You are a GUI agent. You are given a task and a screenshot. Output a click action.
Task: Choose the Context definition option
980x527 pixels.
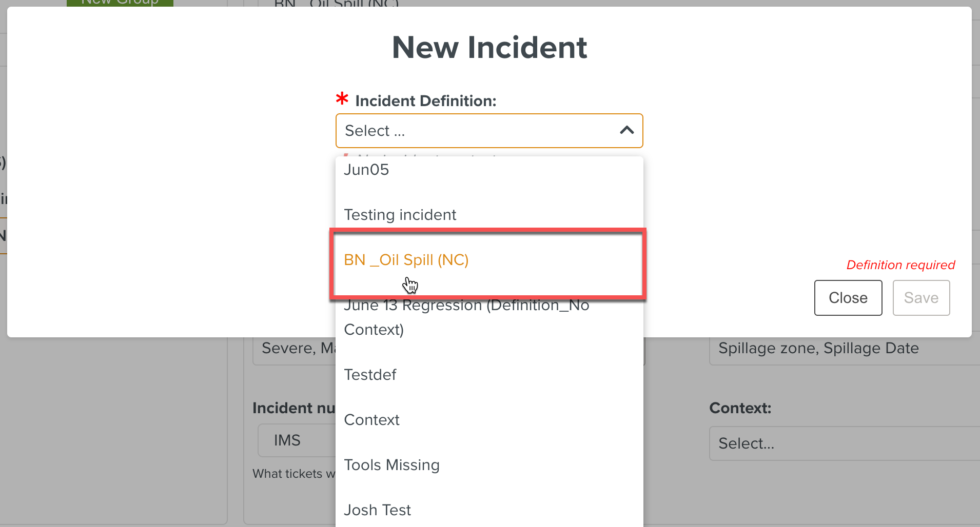(489, 420)
